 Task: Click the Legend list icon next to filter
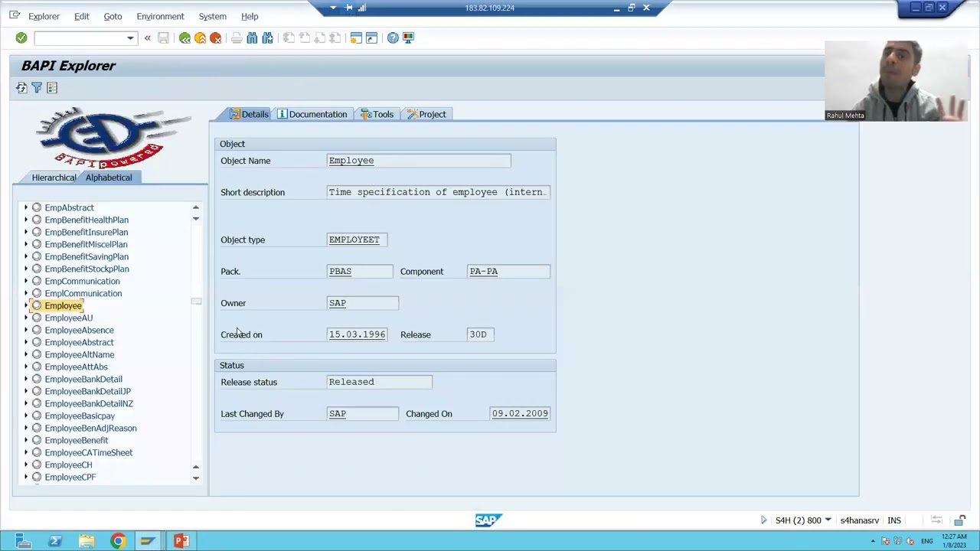click(52, 88)
